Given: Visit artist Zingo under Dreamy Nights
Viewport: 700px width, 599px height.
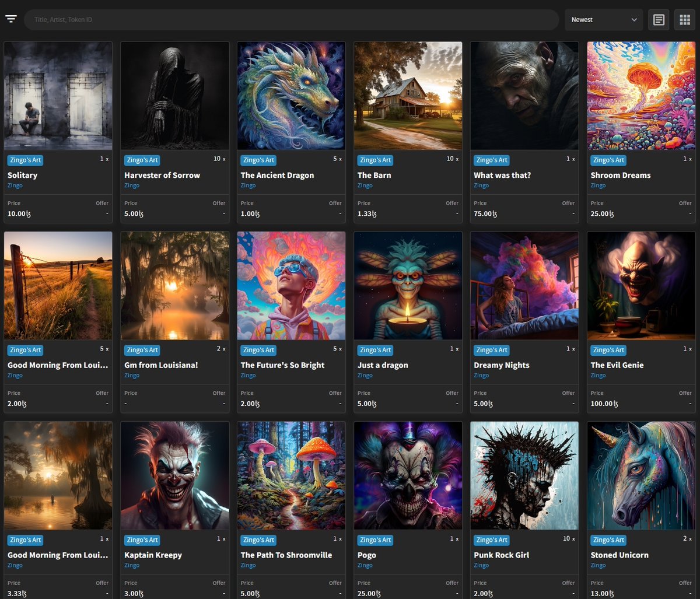Looking at the screenshot, I should [x=482, y=376].
